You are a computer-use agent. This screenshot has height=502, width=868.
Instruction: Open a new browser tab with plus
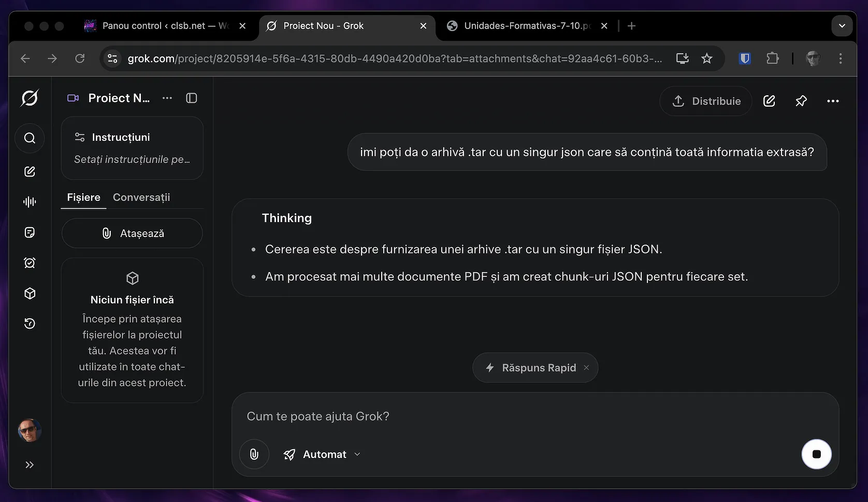(631, 26)
